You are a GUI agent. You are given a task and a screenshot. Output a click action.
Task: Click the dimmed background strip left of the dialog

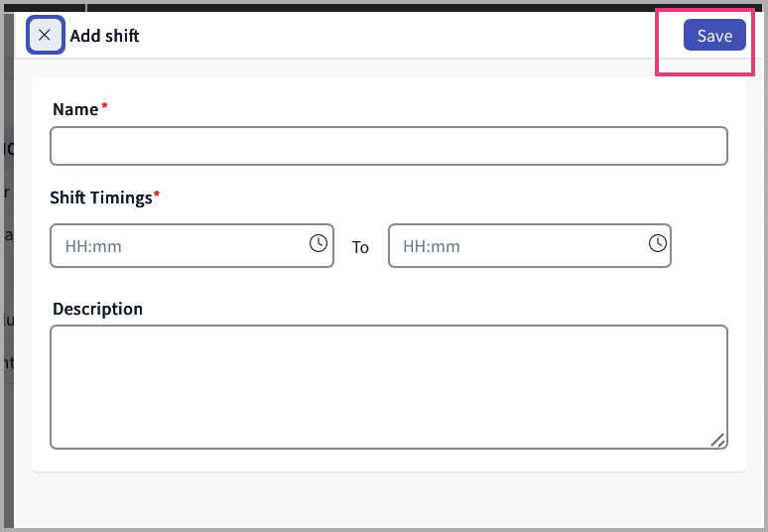click(x=6, y=298)
